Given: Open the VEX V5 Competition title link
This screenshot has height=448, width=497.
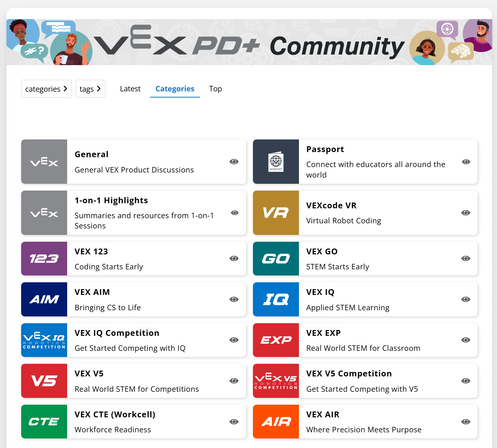Looking at the screenshot, I should (x=349, y=374).
